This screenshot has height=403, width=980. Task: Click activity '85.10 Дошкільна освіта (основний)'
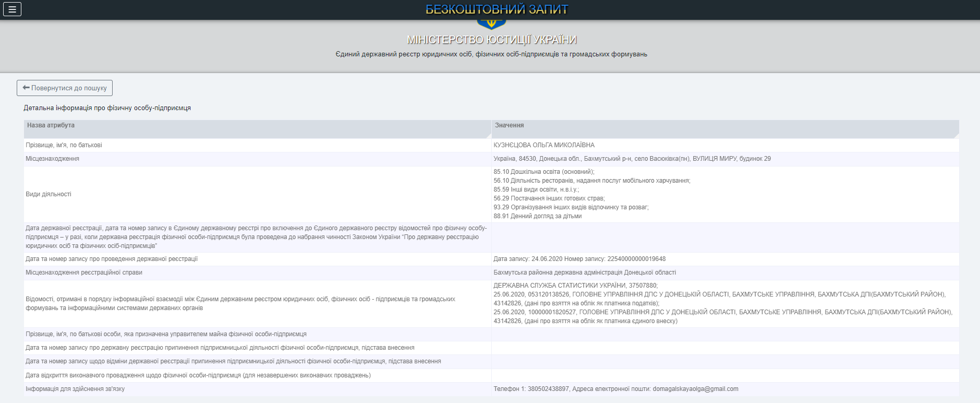543,172
